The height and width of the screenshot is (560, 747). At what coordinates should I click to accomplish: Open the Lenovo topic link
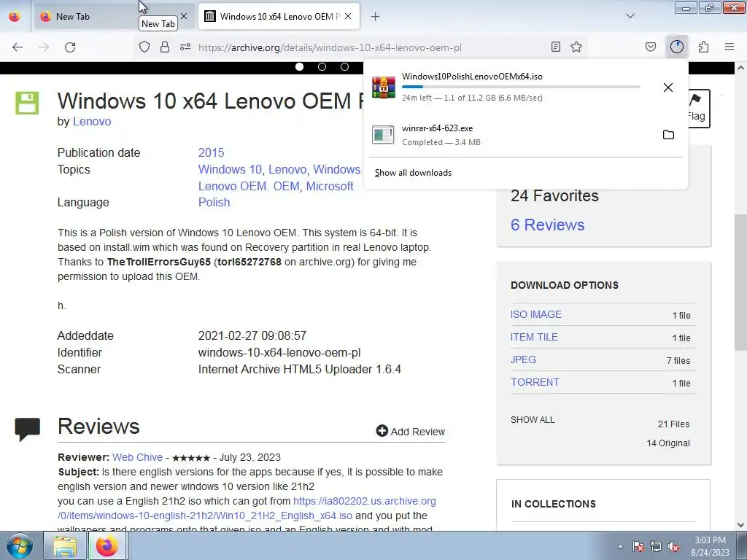click(x=287, y=169)
